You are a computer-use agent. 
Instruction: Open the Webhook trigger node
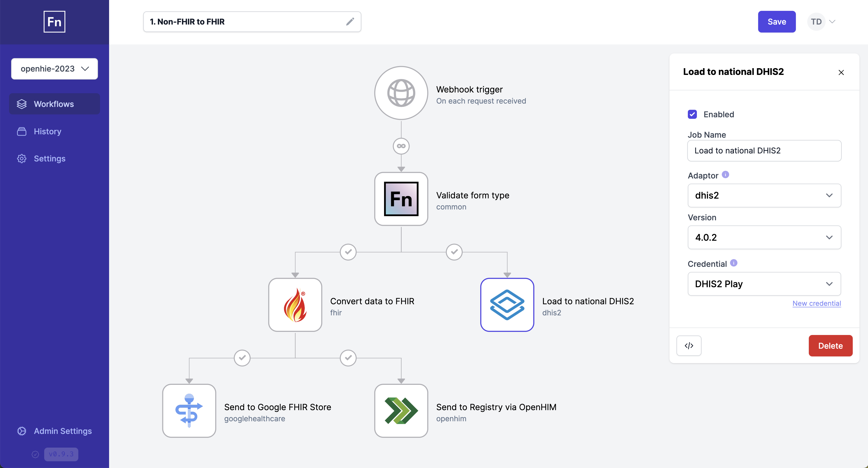click(401, 93)
